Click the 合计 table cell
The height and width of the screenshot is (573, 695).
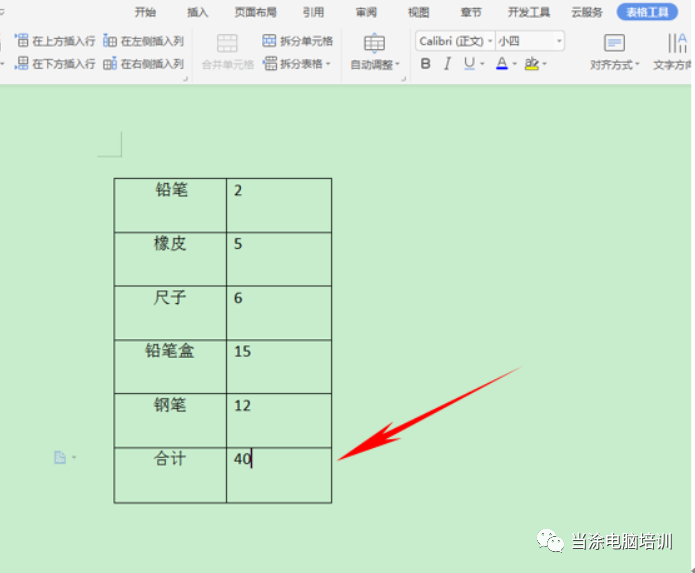(x=170, y=475)
